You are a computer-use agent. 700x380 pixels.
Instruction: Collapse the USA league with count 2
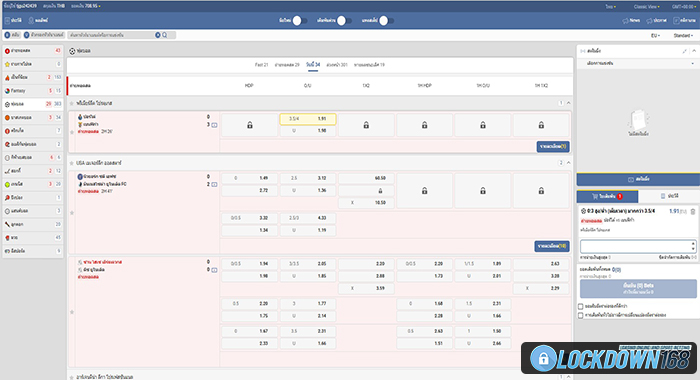[x=569, y=163]
